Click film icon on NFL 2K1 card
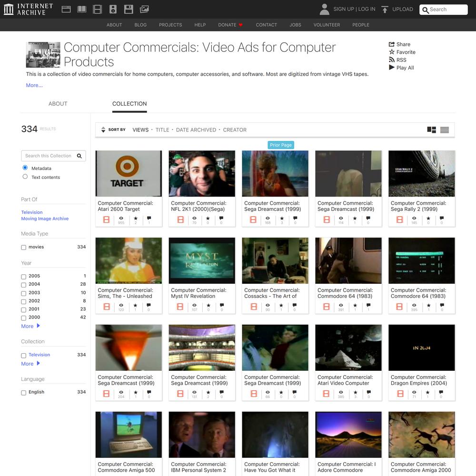476x476 pixels. tap(180, 219)
